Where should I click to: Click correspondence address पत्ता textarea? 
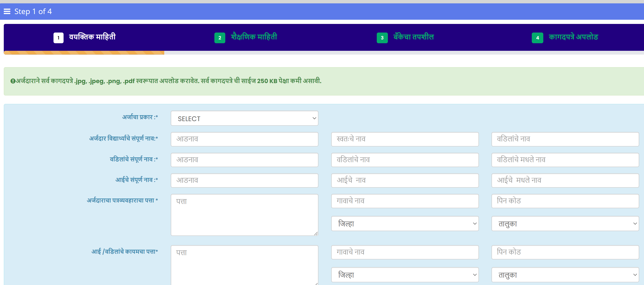pos(245,215)
